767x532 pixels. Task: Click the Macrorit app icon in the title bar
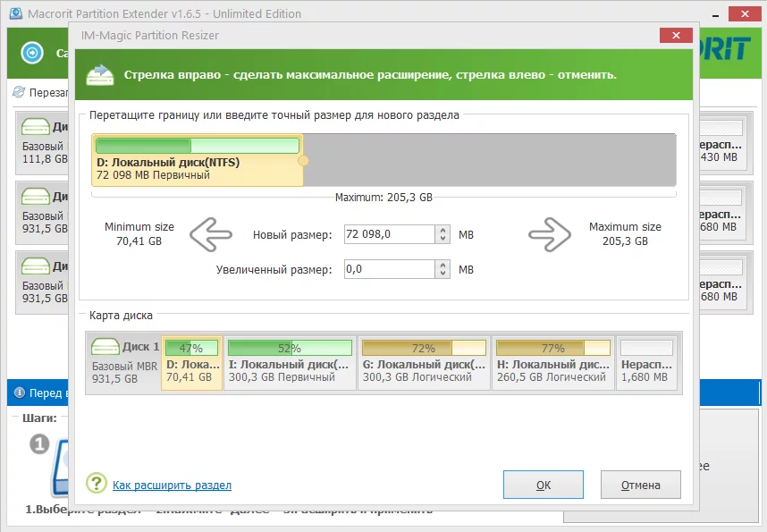(16, 13)
